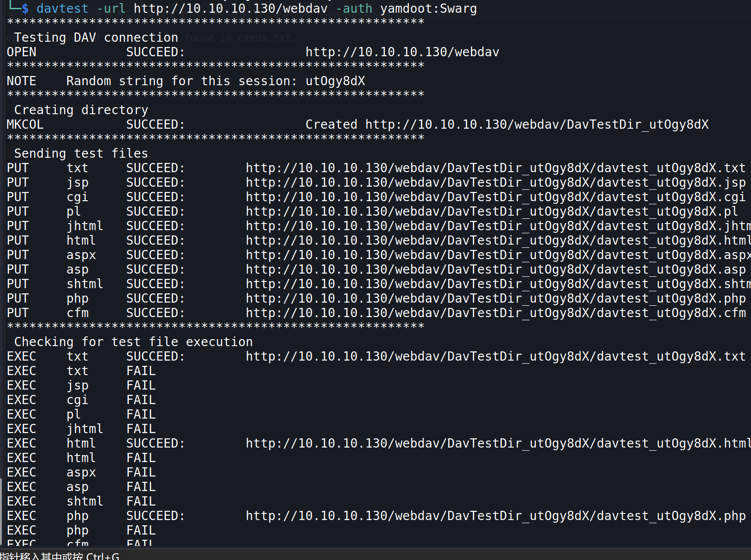Open the PUT davtest .pl file URL
751x560 pixels.
491,211
